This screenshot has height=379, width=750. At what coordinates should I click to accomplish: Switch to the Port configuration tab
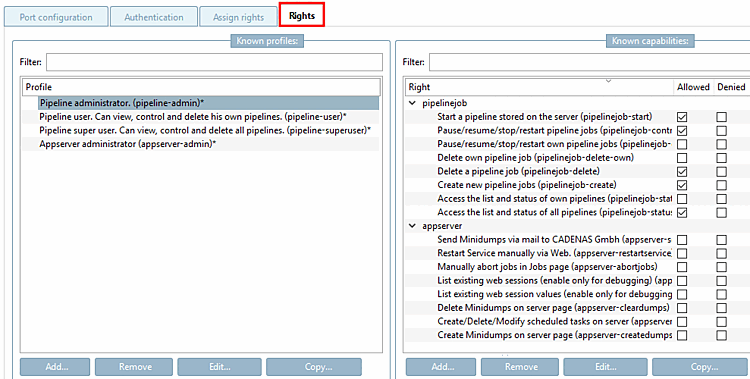pos(56,17)
